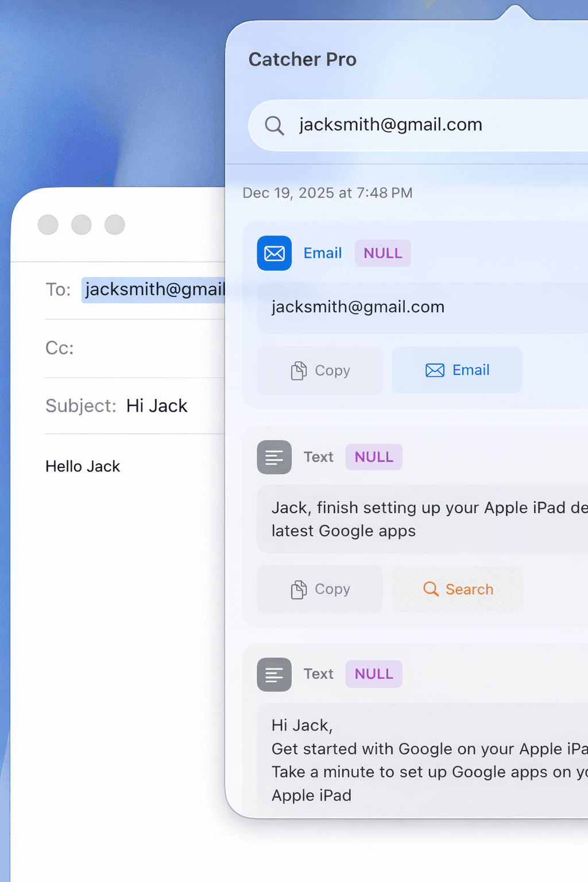588x882 pixels.
Task: Select NULL tag on Email card
Action: (x=383, y=253)
